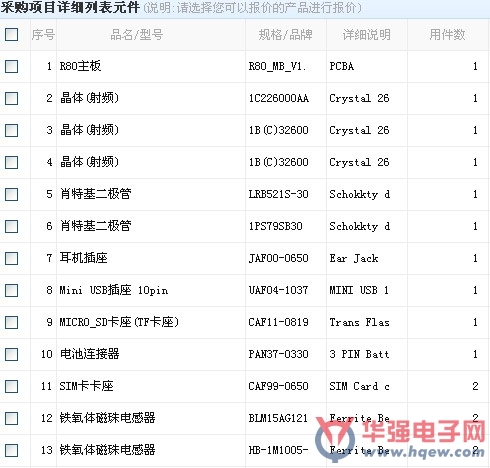
Task: Tick the MICRO_SD卡座 row checkbox
Action: coord(11,322)
